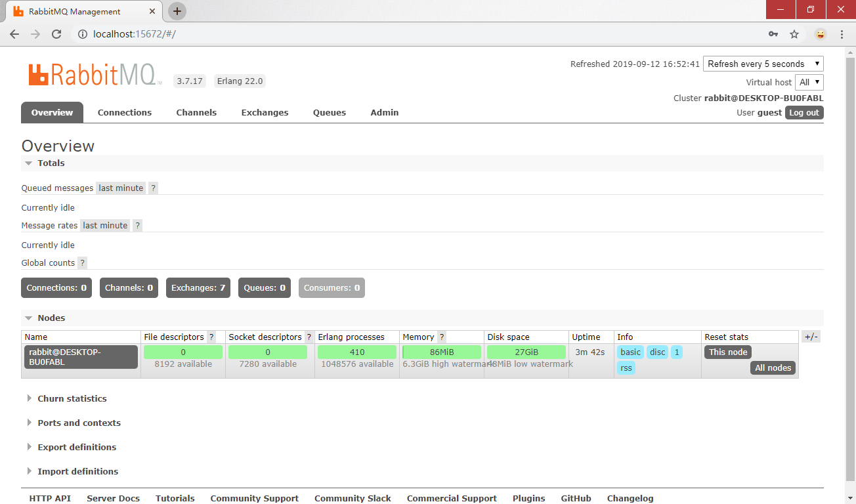Open the Queued messages help icon
Viewport: 856px width, 504px height.
click(x=153, y=188)
